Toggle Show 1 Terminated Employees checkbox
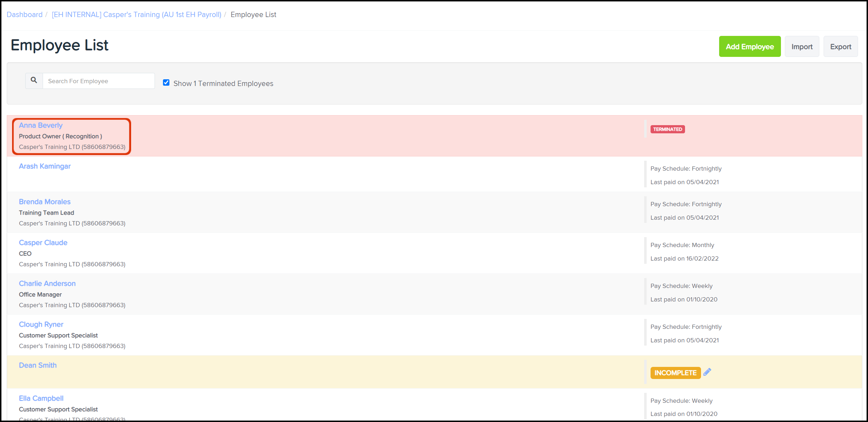The width and height of the screenshot is (868, 422). tap(166, 82)
